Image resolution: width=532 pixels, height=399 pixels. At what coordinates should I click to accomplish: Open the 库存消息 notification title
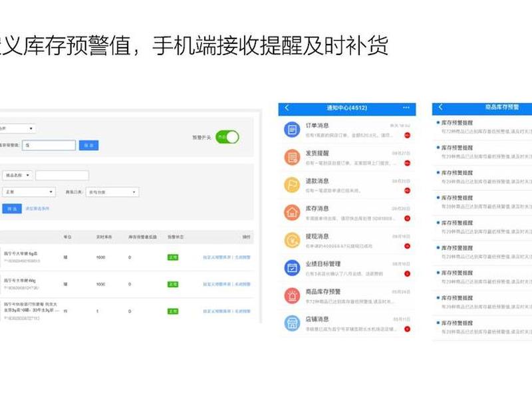tap(317, 209)
